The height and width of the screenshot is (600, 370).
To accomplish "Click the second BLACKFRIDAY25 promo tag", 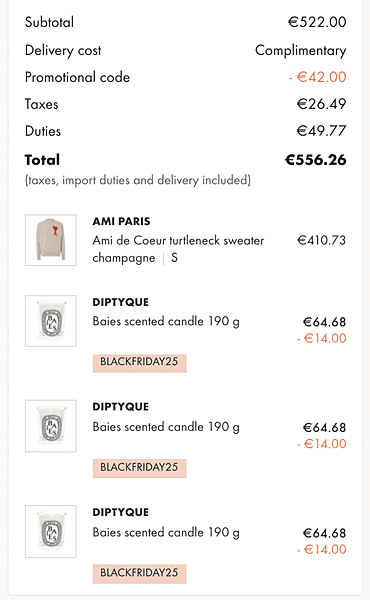I will point(139,468).
